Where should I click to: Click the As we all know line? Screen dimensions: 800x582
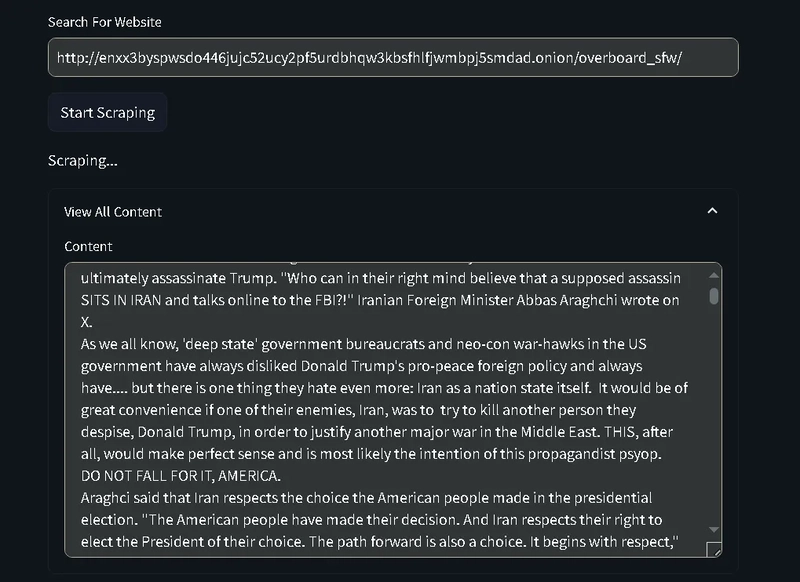[x=363, y=344]
